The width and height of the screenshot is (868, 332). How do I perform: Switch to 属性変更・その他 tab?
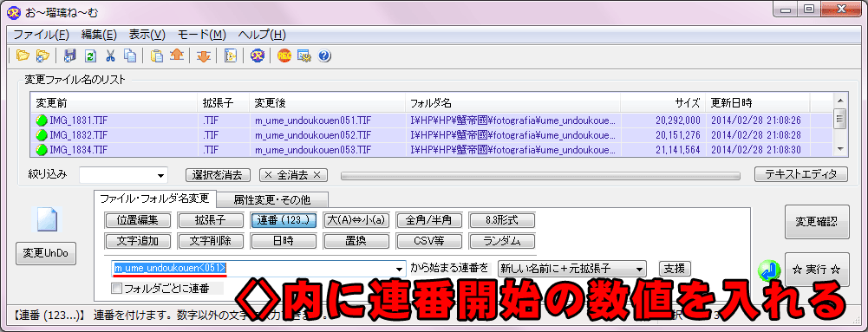[x=272, y=199]
